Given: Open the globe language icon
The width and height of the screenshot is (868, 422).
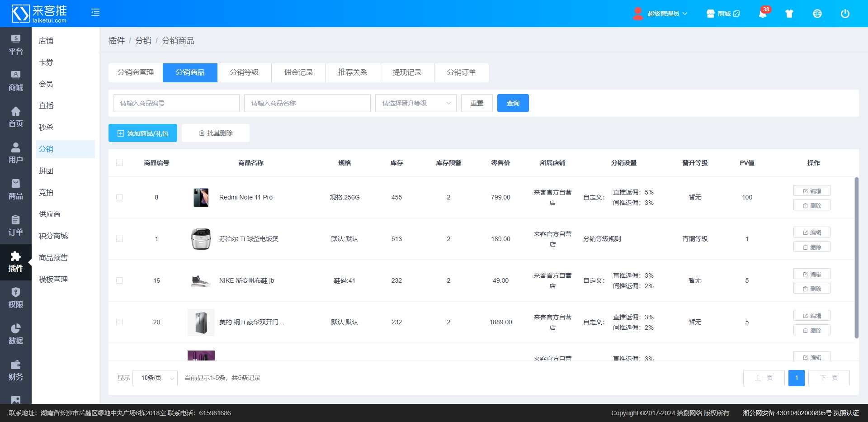Looking at the screenshot, I should point(817,14).
